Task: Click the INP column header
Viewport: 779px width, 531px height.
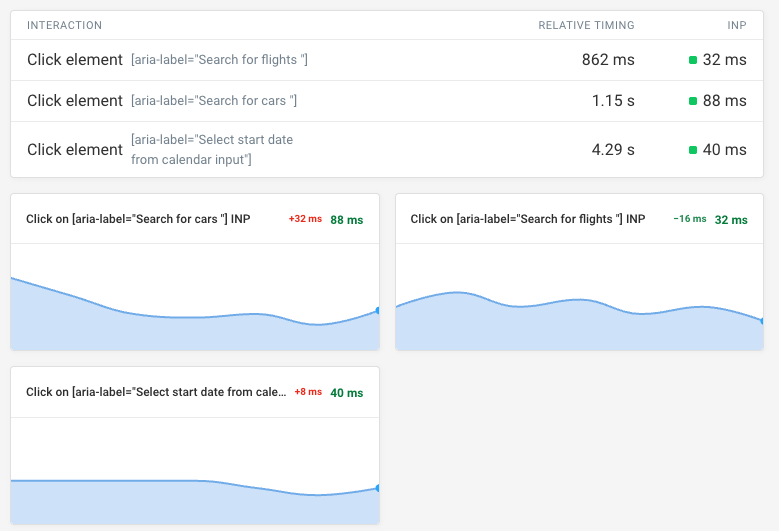Action: tap(735, 25)
